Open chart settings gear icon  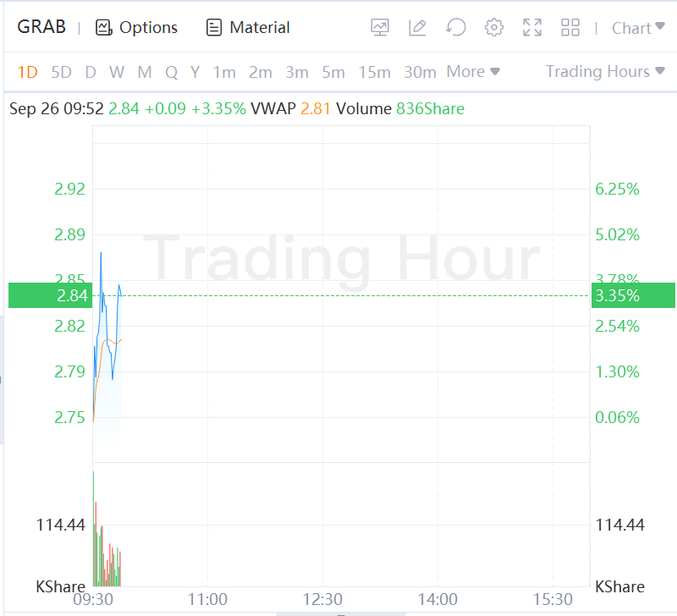494,28
